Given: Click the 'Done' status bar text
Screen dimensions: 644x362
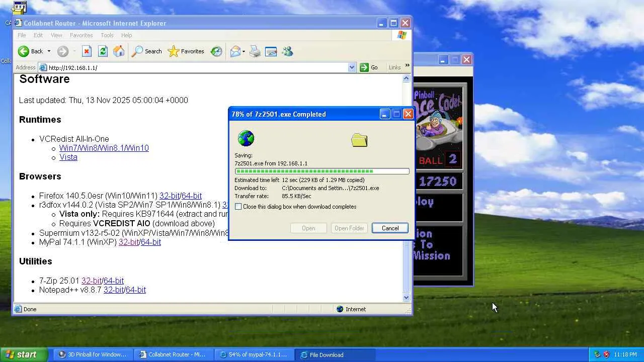Looking at the screenshot, I should (x=30, y=309).
